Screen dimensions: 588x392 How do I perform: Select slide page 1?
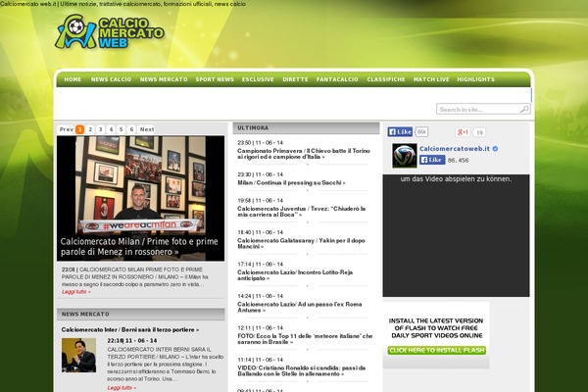(x=80, y=129)
